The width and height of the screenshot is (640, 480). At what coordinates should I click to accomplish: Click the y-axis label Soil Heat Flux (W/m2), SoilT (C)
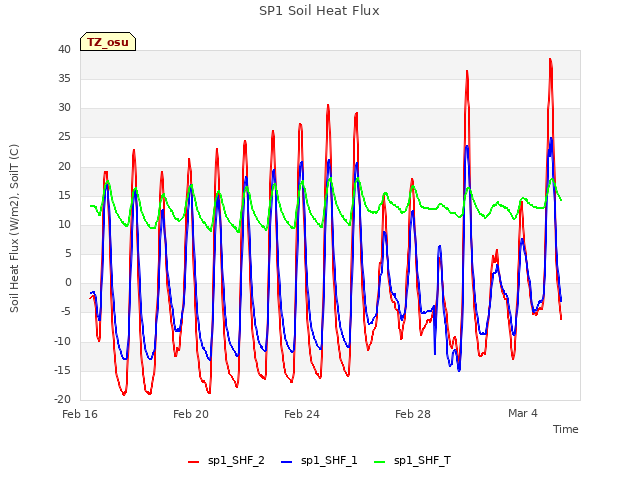14,228
